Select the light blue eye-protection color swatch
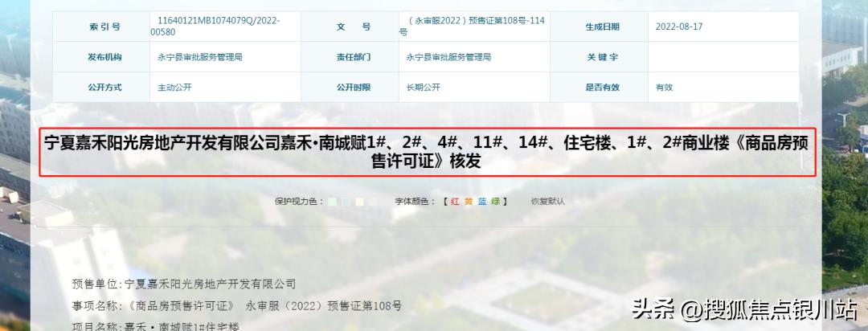The image size is (868, 331). [x=346, y=202]
